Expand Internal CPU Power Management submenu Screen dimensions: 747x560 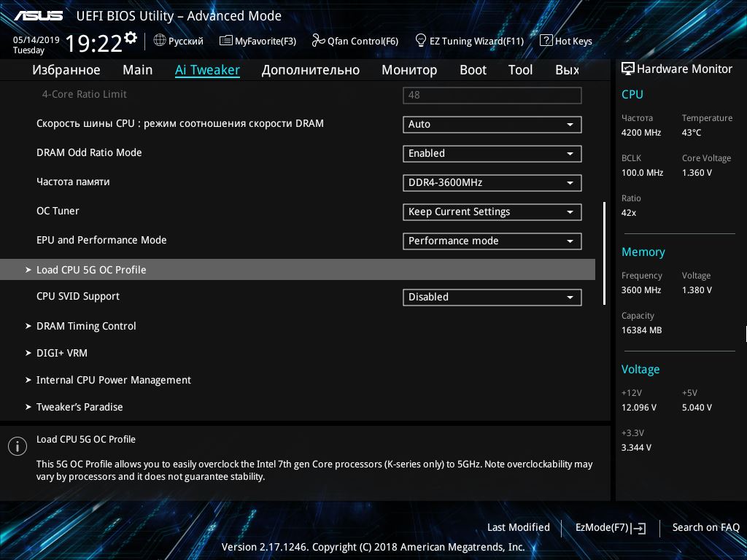tap(108, 380)
